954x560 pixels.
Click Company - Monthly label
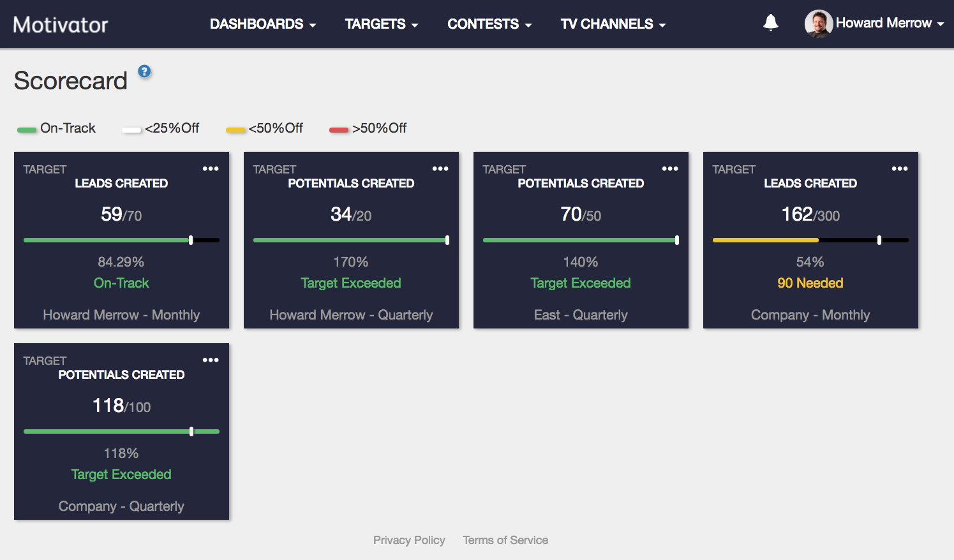pos(810,315)
